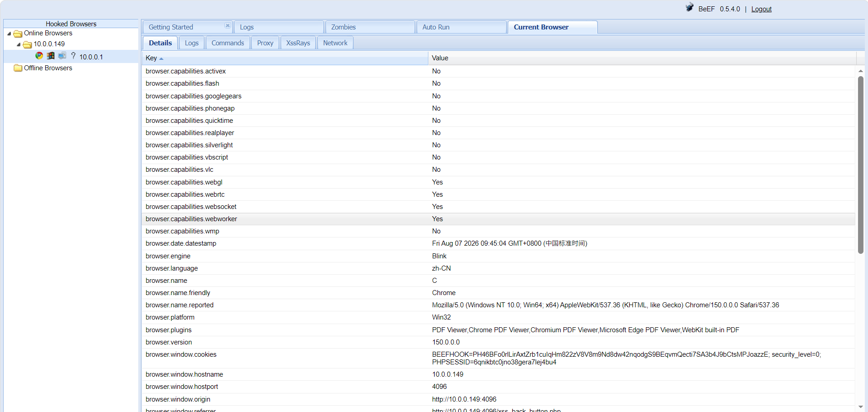Select the browser.capabilities.vbscript row
This screenshot has height=412, width=868.
point(499,157)
